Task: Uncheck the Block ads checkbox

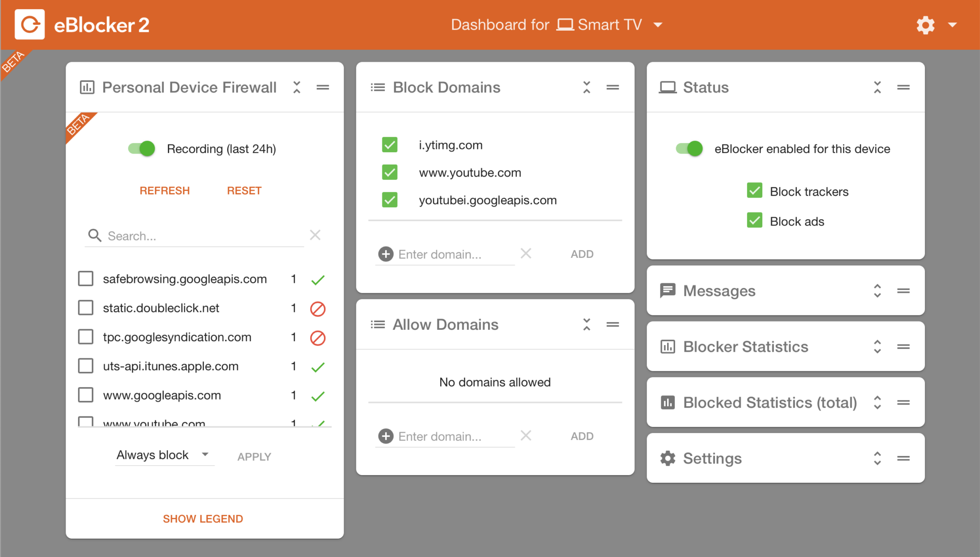Action: coord(754,221)
